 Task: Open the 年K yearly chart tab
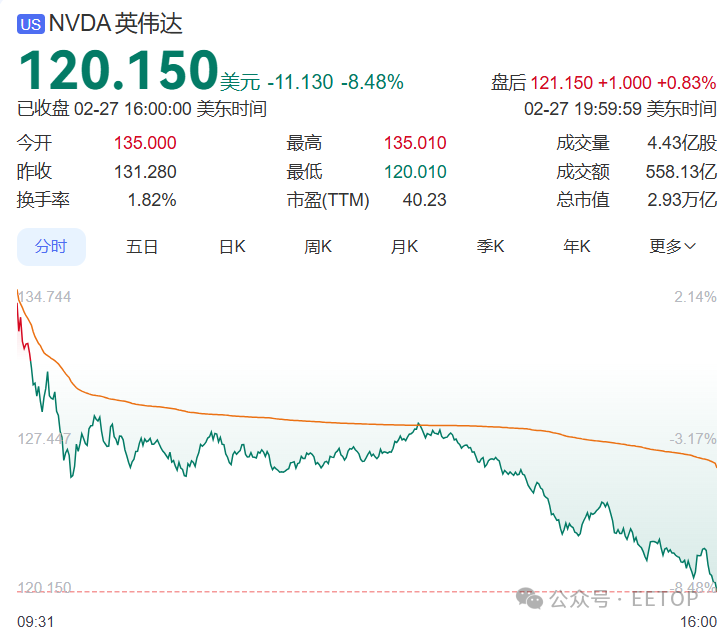(577, 247)
